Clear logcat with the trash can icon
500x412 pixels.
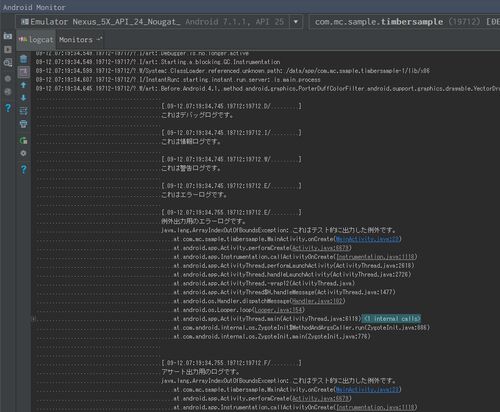pos(23,59)
